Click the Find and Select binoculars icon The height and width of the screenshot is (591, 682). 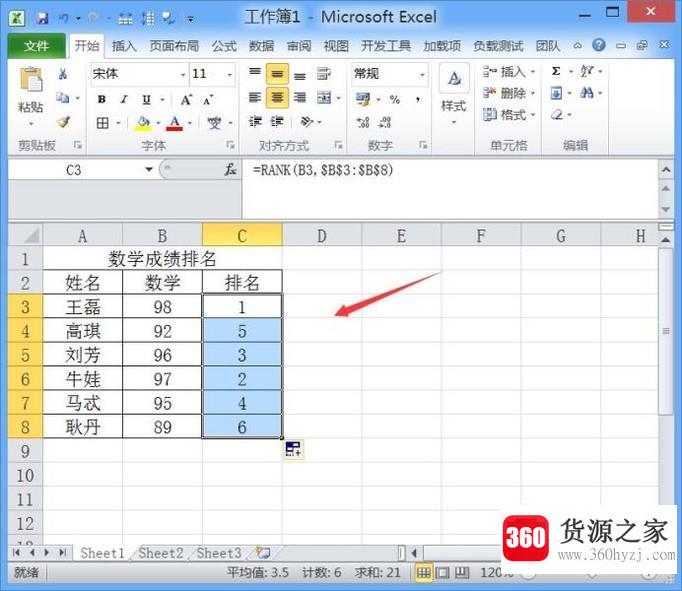[587, 93]
